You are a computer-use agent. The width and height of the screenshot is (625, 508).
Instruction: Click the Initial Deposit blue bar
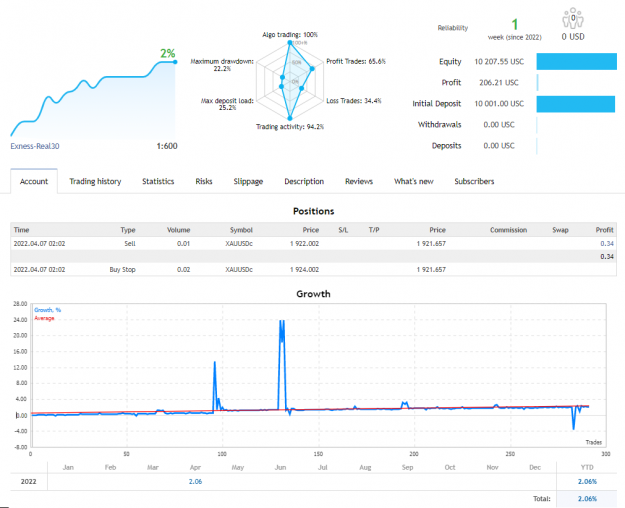(x=576, y=104)
